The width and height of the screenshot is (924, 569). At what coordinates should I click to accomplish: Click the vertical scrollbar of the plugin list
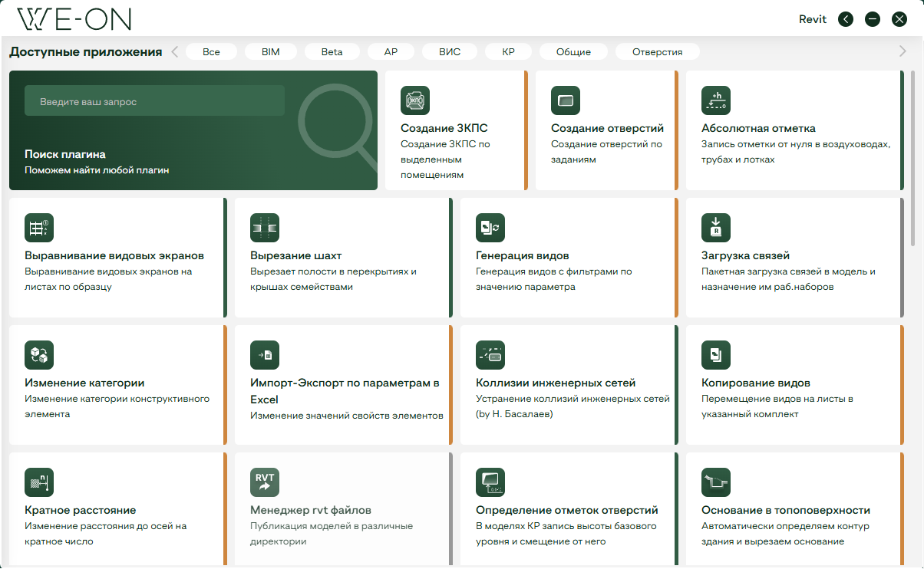click(x=912, y=159)
